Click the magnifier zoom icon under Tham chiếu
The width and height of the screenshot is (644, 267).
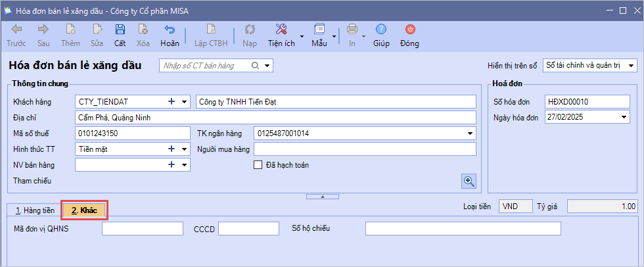469,181
